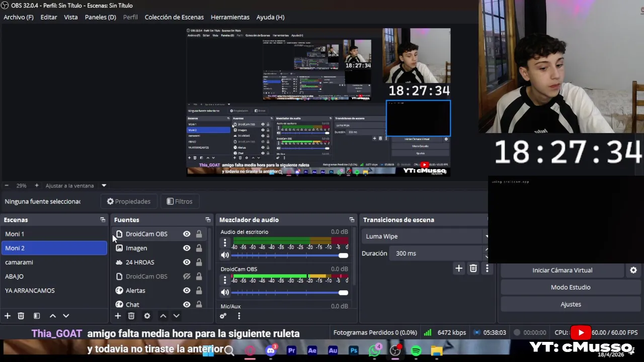Hide the Alertas browser source
This screenshot has width=644, height=362.
point(187,290)
